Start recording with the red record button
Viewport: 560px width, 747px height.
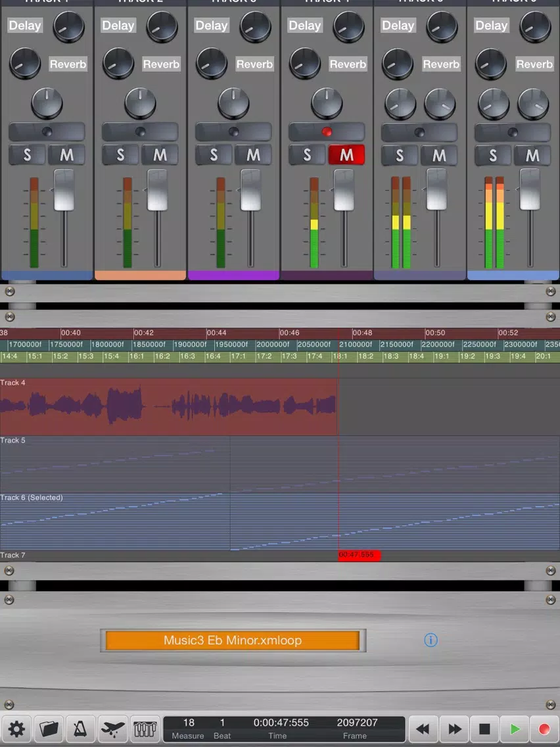[x=544, y=729]
